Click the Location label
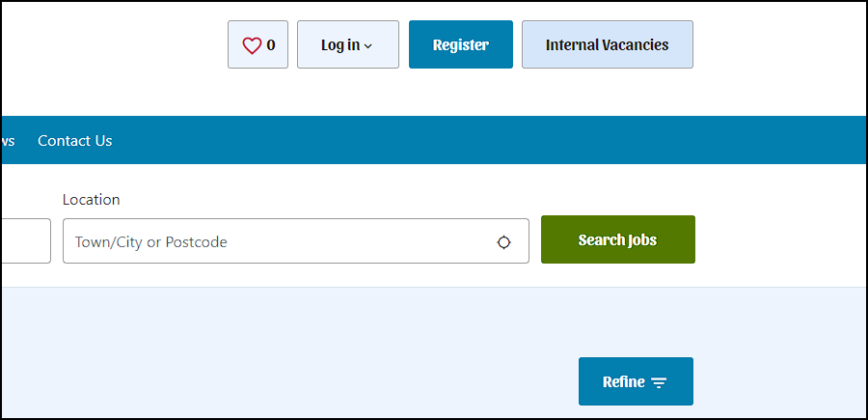 pos(91,200)
